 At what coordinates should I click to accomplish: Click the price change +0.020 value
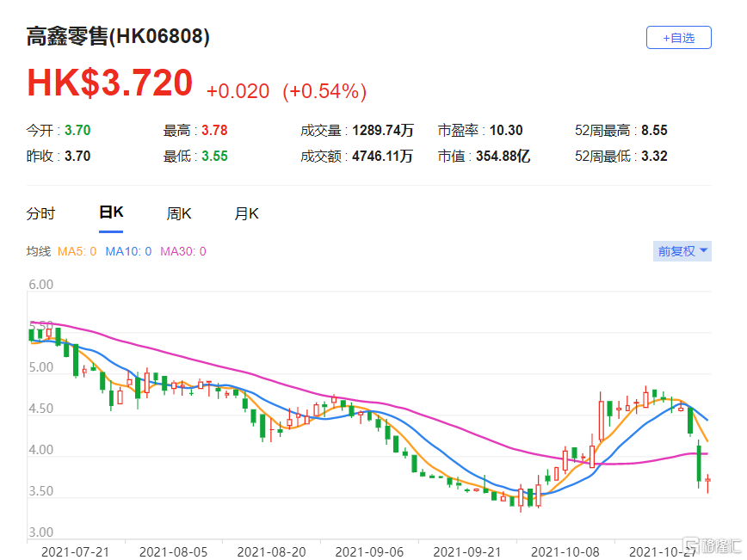tap(238, 91)
